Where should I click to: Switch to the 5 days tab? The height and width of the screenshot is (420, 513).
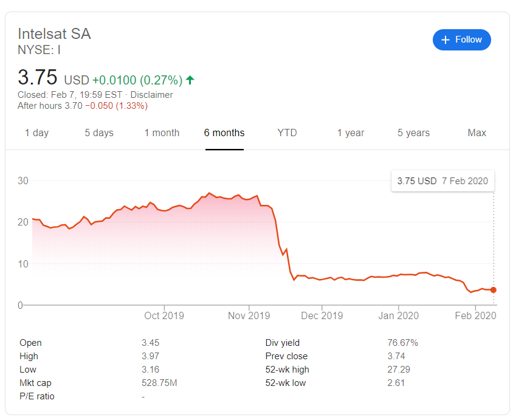[x=99, y=133]
